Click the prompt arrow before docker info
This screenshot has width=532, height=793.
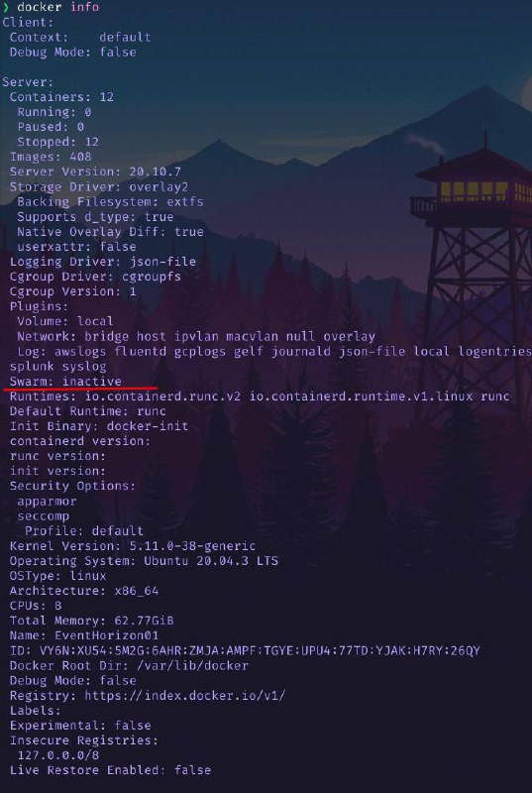(6, 7)
